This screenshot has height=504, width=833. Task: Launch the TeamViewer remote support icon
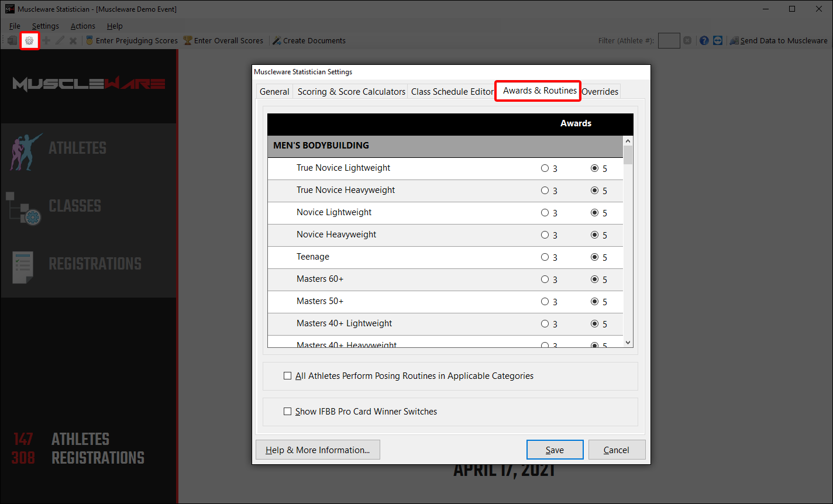tap(718, 41)
